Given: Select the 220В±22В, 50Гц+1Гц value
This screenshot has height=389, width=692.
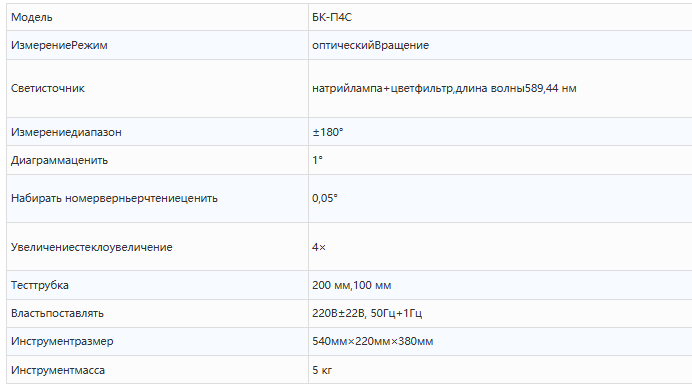Looking at the screenshot, I should coord(367,313).
